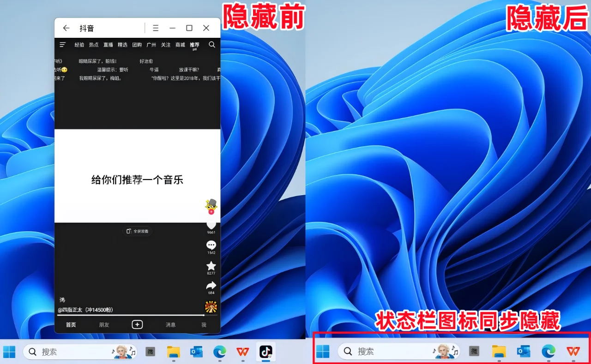Favorite the video with the star icon
Image resolution: width=591 pixels, height=364 pixels.
(211, 266)
